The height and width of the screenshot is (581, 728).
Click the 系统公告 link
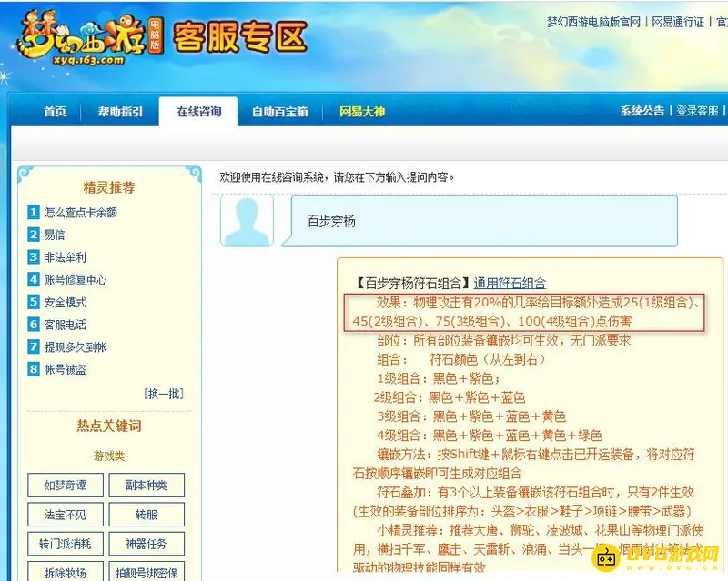click(x=642, y=110)
